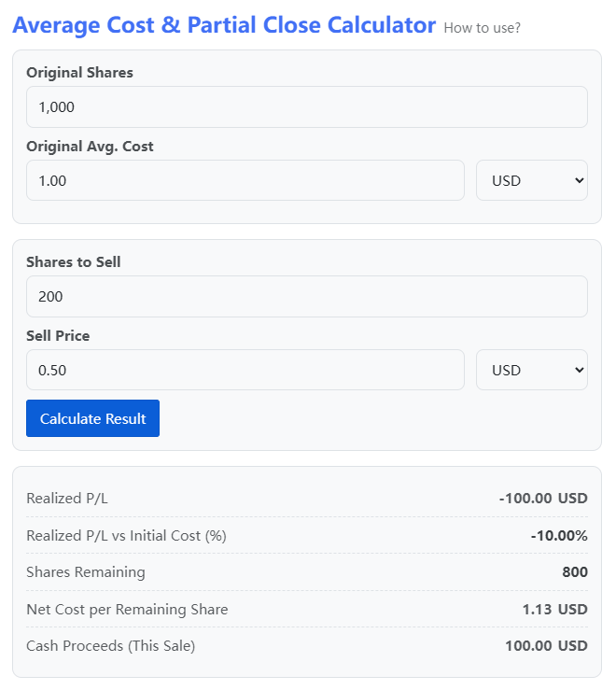Click the "Cash Proceeds (This Sale)" row label
Viewport: 616px width, 690px height.
click(x=110, y=646)
